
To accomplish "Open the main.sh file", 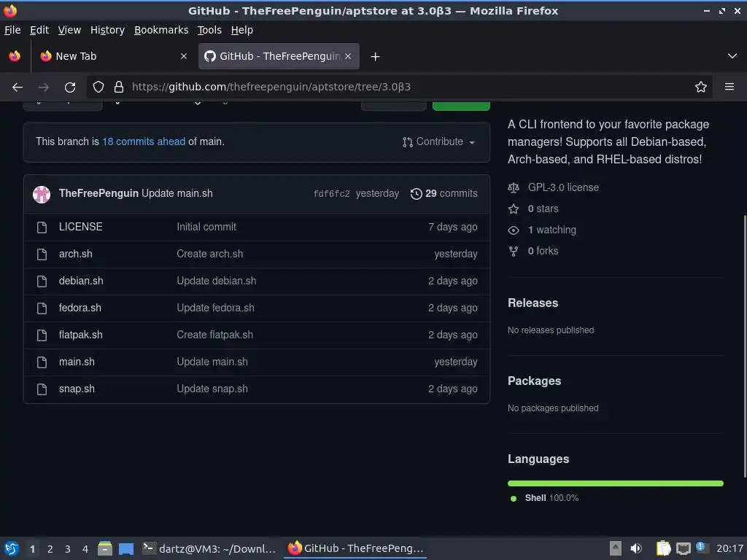I will point(77,362).
